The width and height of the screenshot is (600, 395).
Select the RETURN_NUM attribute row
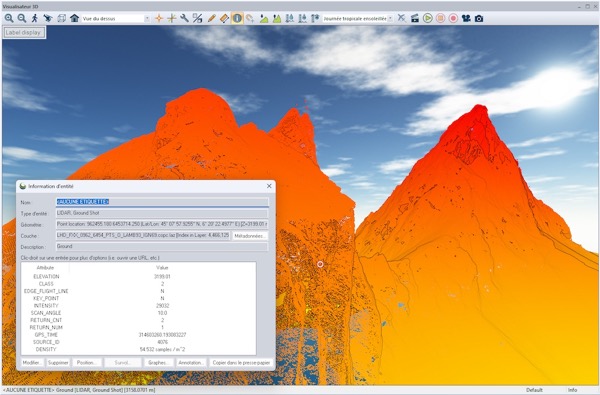(139, 328)
